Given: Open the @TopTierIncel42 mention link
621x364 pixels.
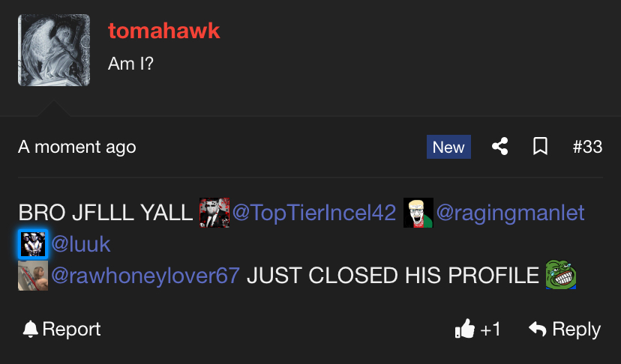Looking at the screenshot, I should [314, 213].
